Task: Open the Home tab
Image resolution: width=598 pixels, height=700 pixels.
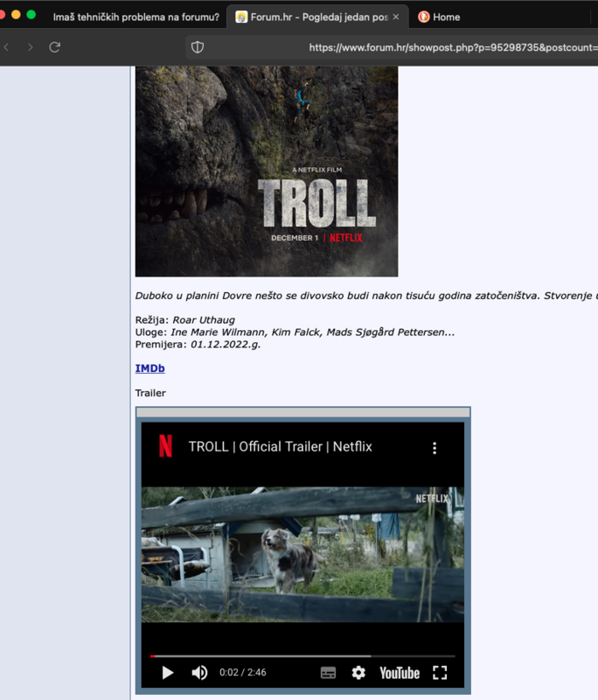Action: click(x=447, y=17)
